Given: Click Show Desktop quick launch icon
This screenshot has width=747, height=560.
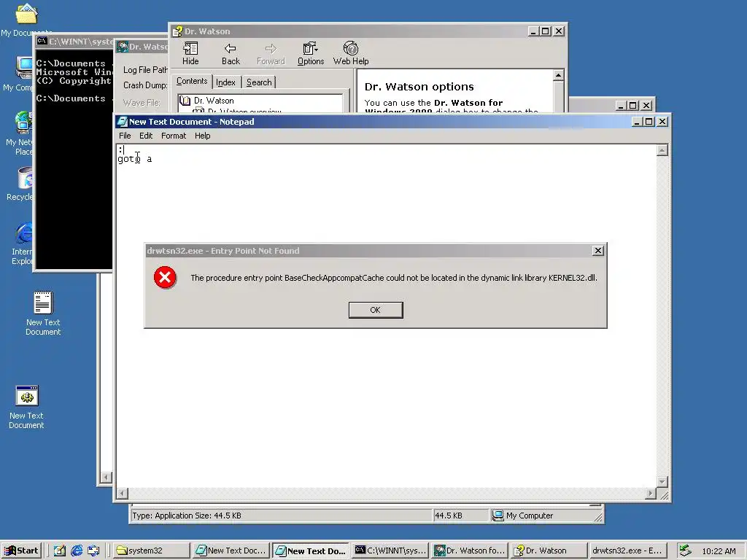Looking at the screenshot, I should 60,551.
